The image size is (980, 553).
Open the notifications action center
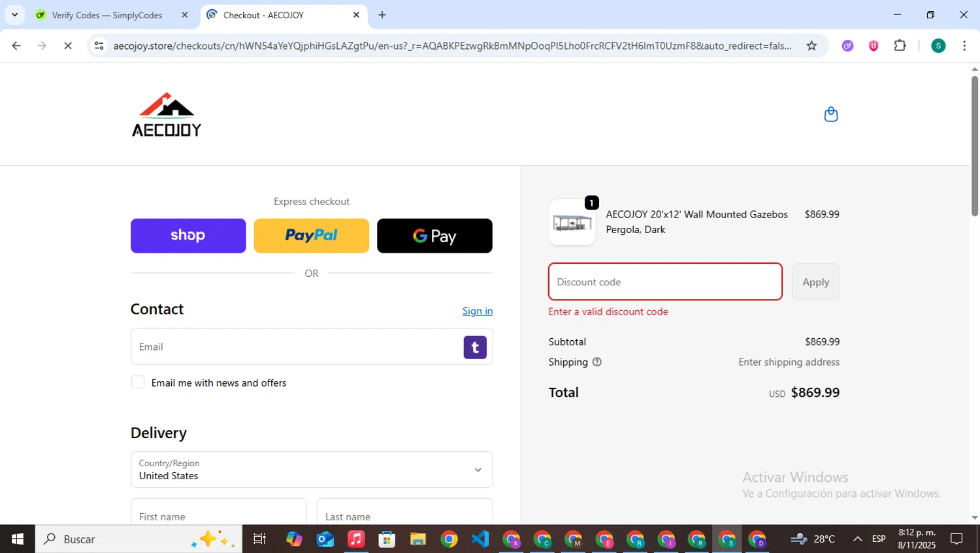point(956,539)
